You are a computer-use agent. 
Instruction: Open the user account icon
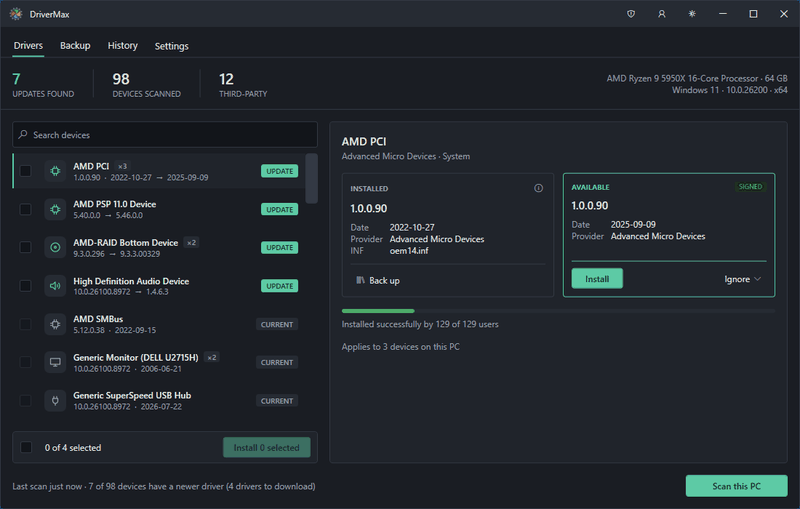click(661, 14)
